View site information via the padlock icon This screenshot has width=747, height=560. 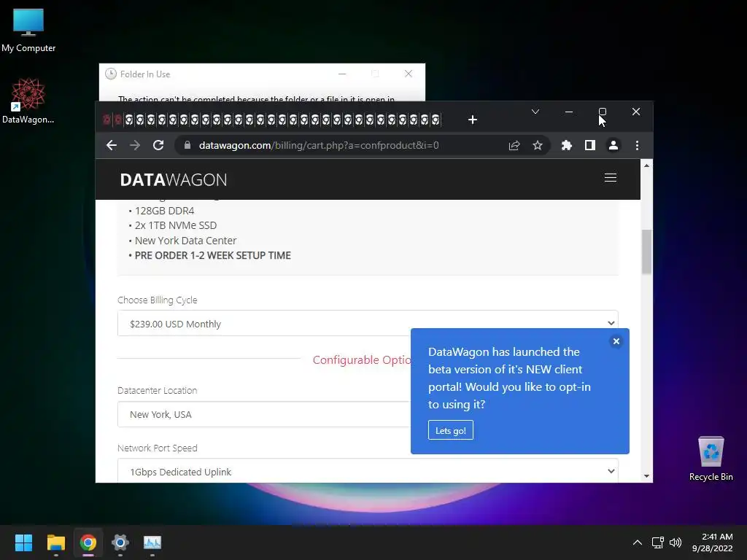click(187, 145)
